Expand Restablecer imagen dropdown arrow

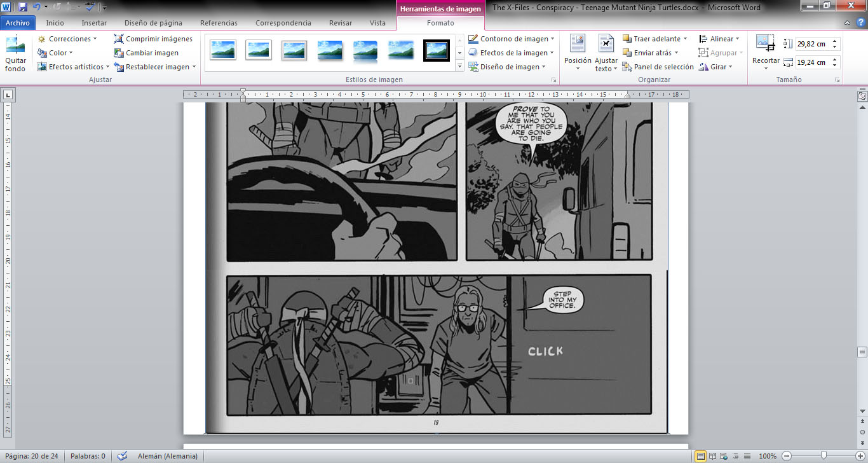coord(194,67)
